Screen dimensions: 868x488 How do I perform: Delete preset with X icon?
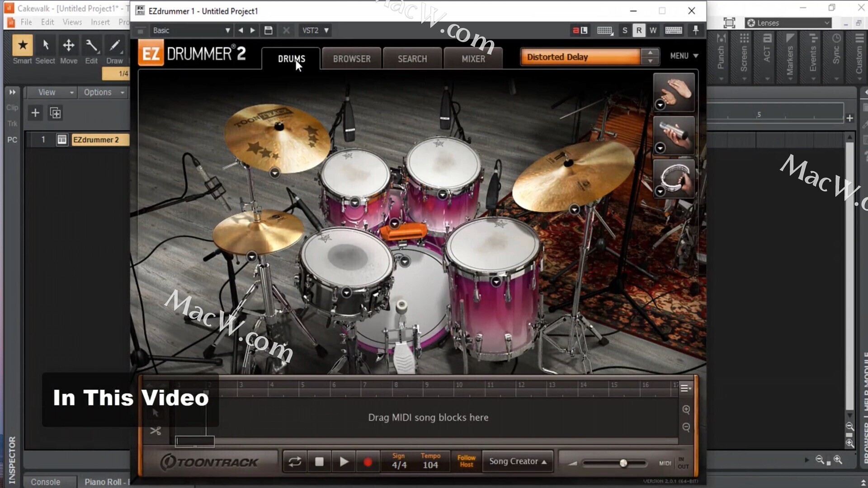tap(286, 30)
